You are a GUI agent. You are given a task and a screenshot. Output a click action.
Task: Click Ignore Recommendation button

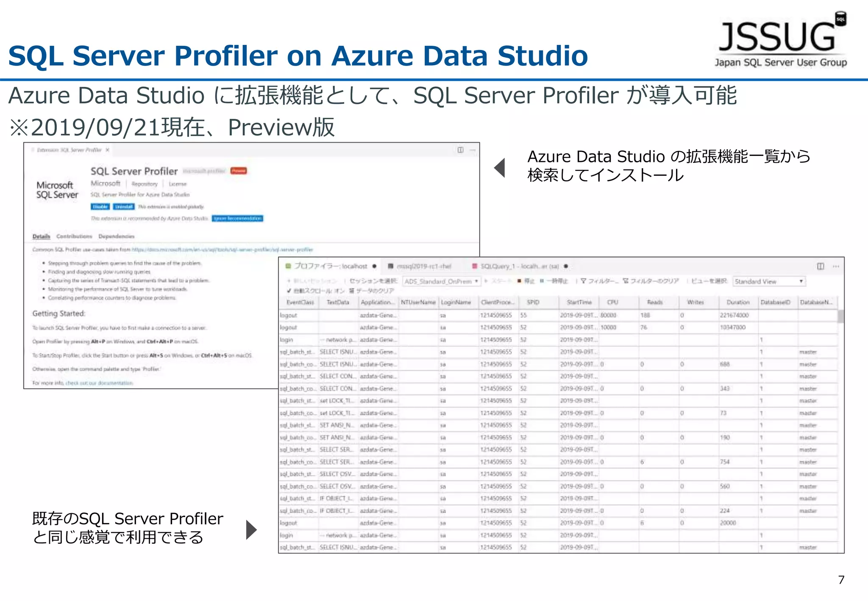tap(237, 218)
